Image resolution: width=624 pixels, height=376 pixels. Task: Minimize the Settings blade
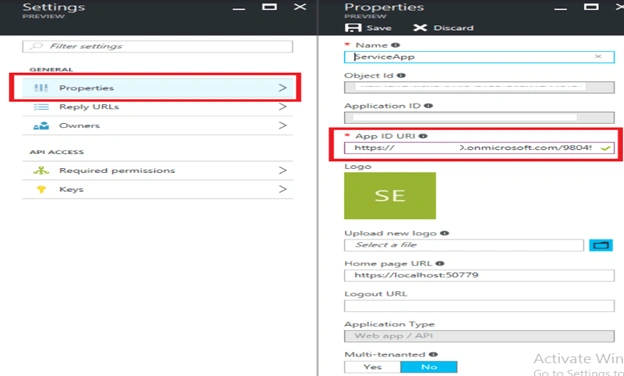pos(239,9)
